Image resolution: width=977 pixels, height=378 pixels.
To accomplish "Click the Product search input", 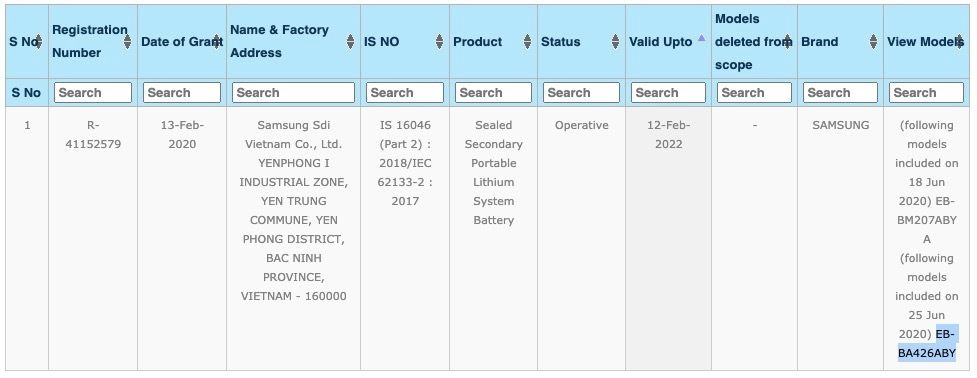I will point(493,93).
